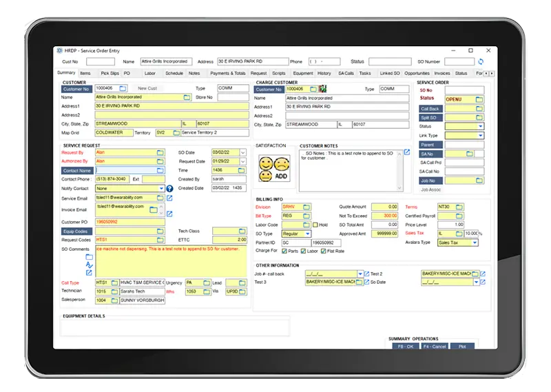This screenshot has width=551, height=392.
Task: Open Notify Contact None dropdown
Action: click(161, 189)
